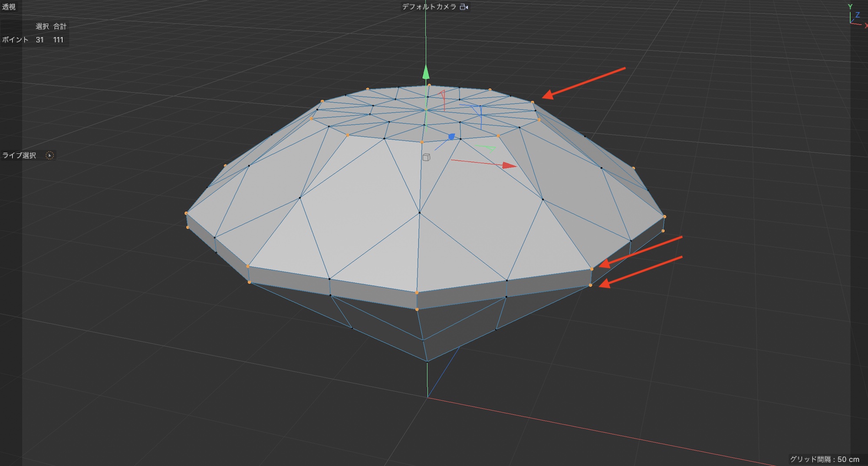Click the small cube object-axis icon
Viewport: 868px width, 466px height.
(426, 157)
